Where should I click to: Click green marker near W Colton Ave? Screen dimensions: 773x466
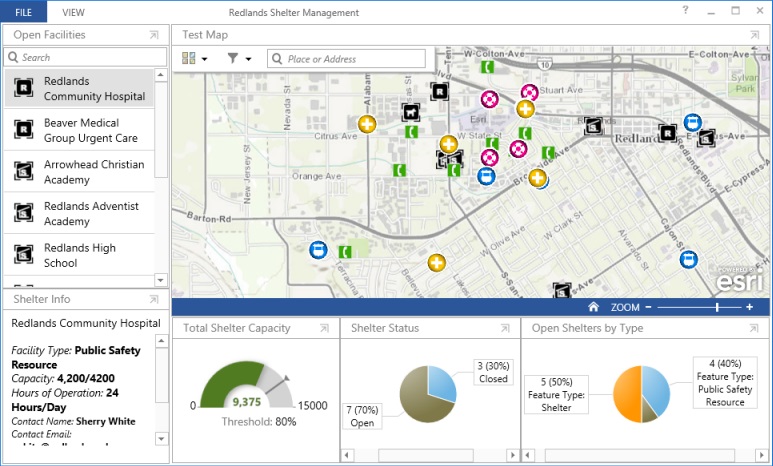[x=487, y=67]
